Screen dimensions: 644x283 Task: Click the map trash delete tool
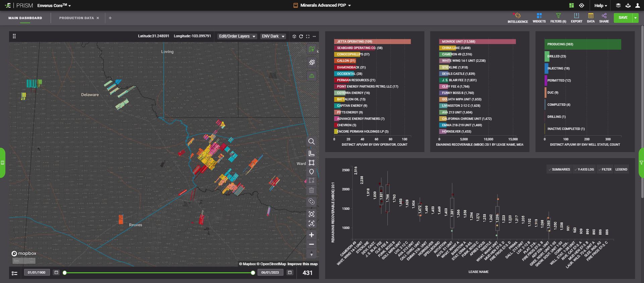312,190
